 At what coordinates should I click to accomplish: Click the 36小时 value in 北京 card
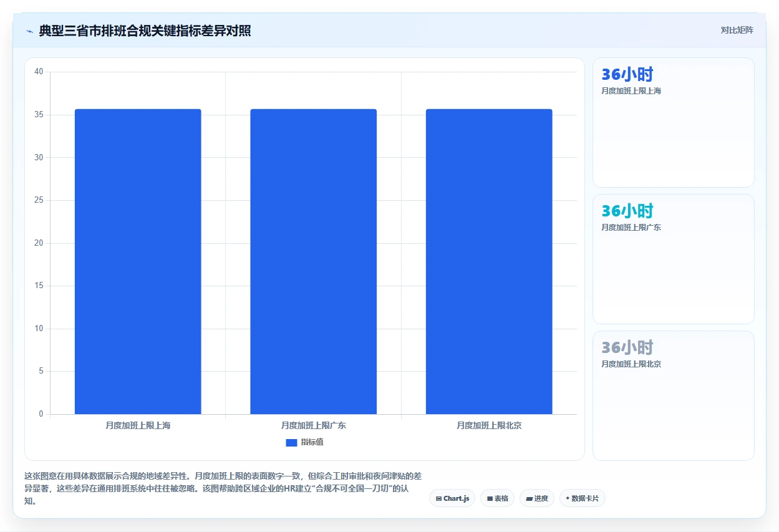pyautogui.click(x=627, y=347)
